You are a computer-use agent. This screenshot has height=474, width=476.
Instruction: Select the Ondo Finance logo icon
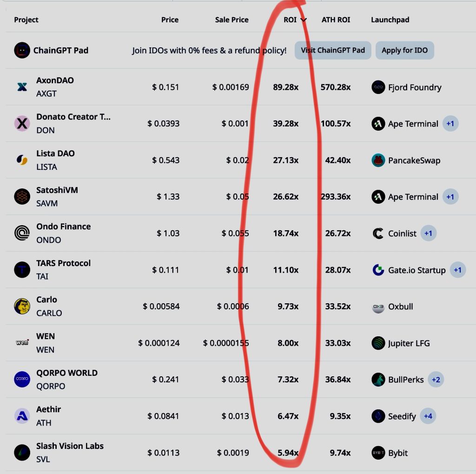pyautogui.click(x=22, y=233)
